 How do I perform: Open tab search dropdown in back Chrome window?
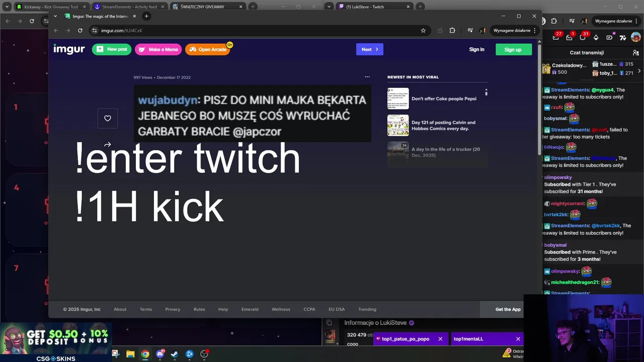(x=7, y=7)
